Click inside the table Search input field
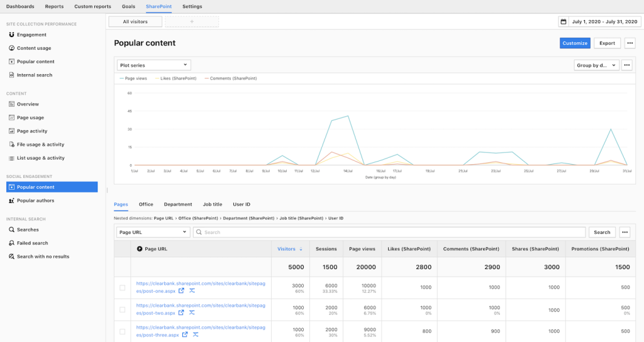The width and height of the screenshot is (644, 342). pos(389,233)
